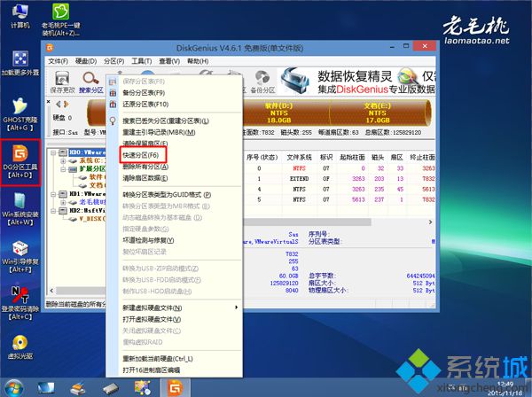The width and height of the screenshot is (532, 397).
Task: Open the GHOST克隆 desktop shortcut
Action: click(x=18, y=106)
